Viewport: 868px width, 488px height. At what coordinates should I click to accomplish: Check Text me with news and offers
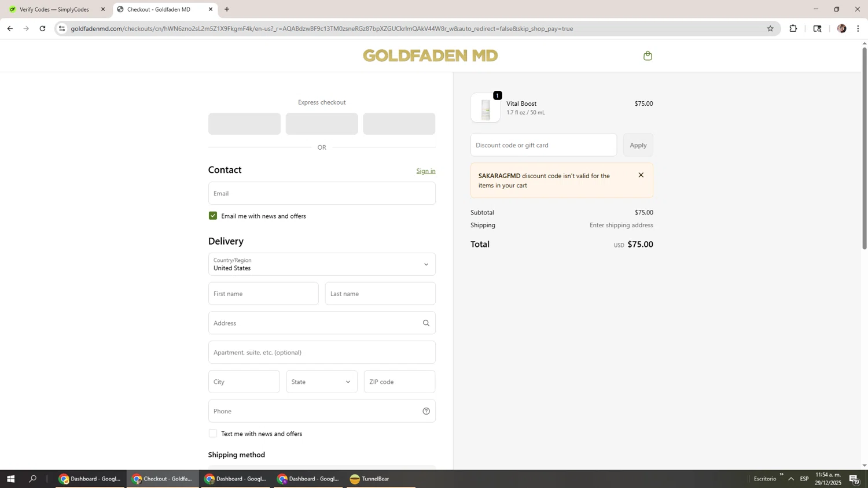[x=213, y=434]
